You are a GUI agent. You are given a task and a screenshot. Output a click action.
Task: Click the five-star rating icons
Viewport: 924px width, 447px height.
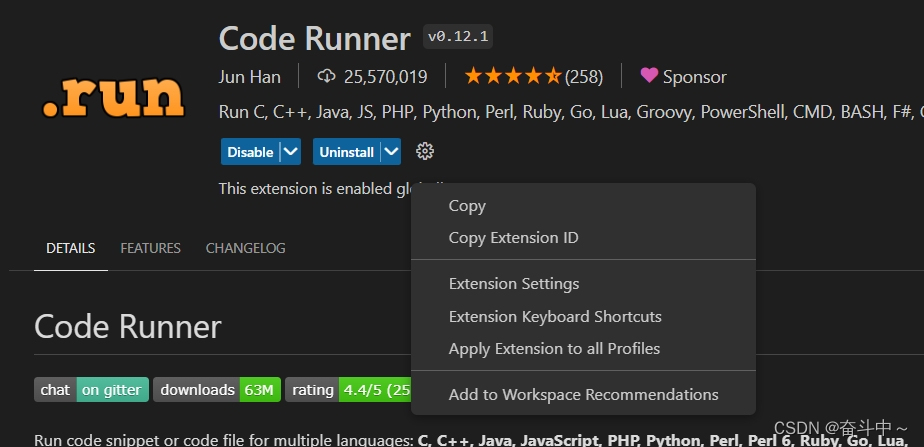click(513, 77)
